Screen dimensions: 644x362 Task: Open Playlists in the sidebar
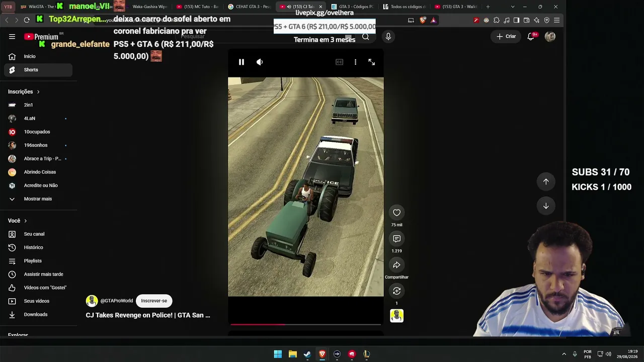tap(38, 261)
